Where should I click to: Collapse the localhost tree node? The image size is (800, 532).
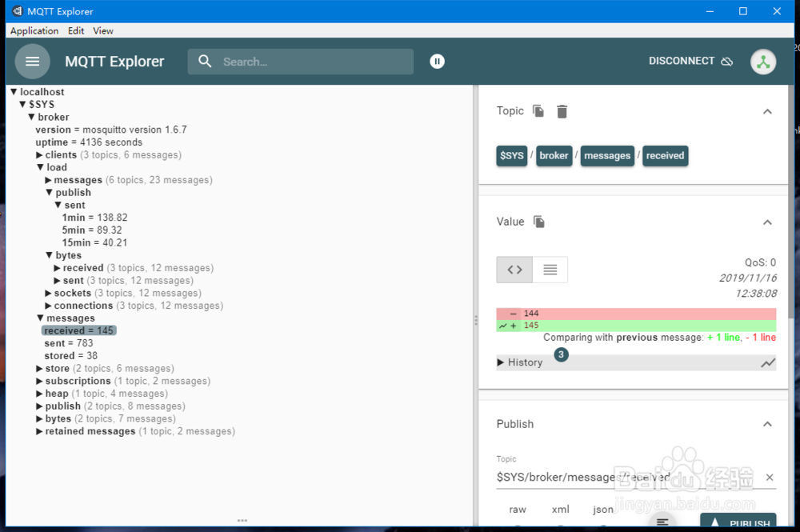(14, 92)
